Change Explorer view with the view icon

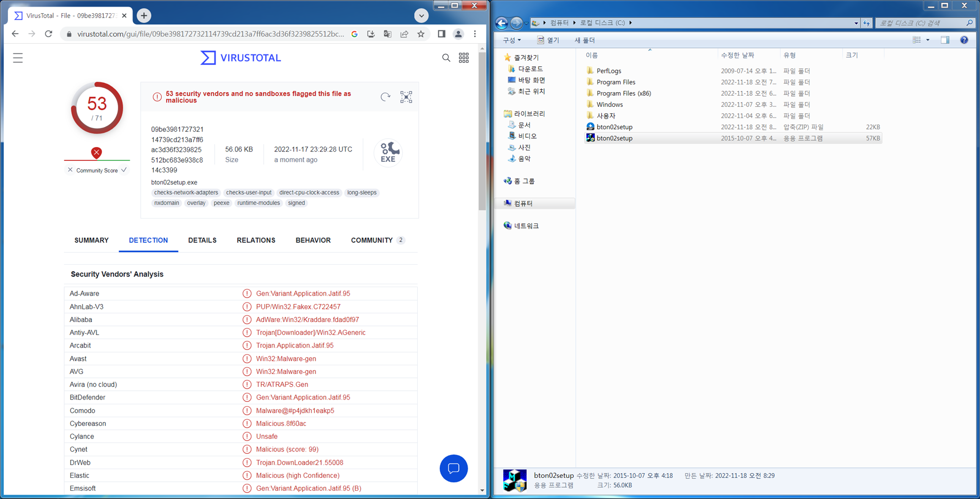[916, 40]
